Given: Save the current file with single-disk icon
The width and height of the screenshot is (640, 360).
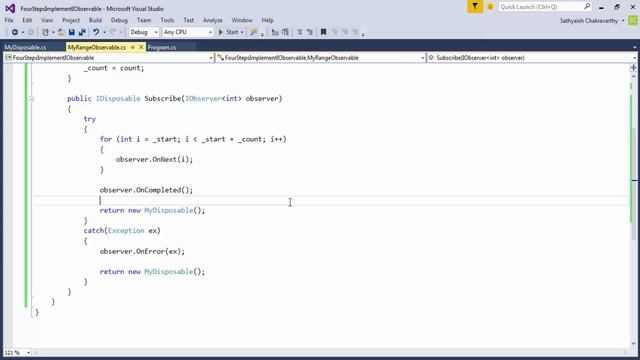Looking at the screenshot, I should [72, 32].
